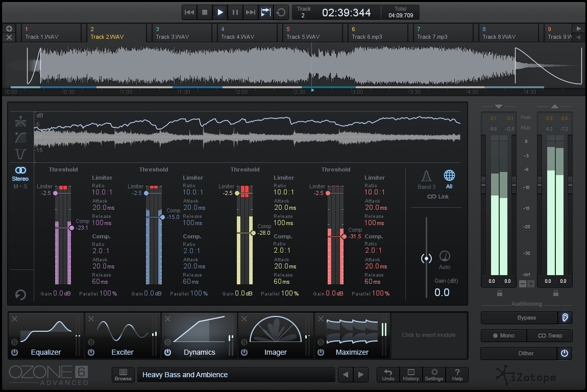Select the Stereo mode icon
This screenshot has height=392, width=587.
[x=20, y=170]
